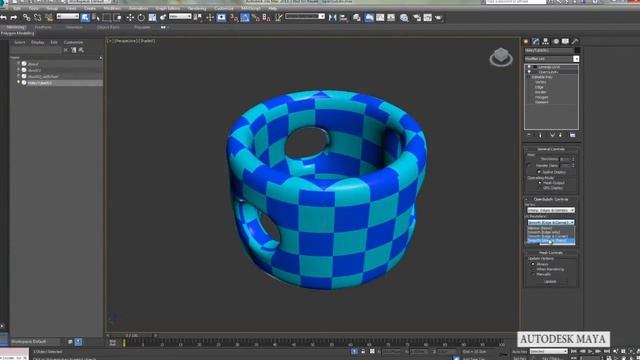Open the reference coordinate system dropdown
640x360 pixels.
coord(180,16)
